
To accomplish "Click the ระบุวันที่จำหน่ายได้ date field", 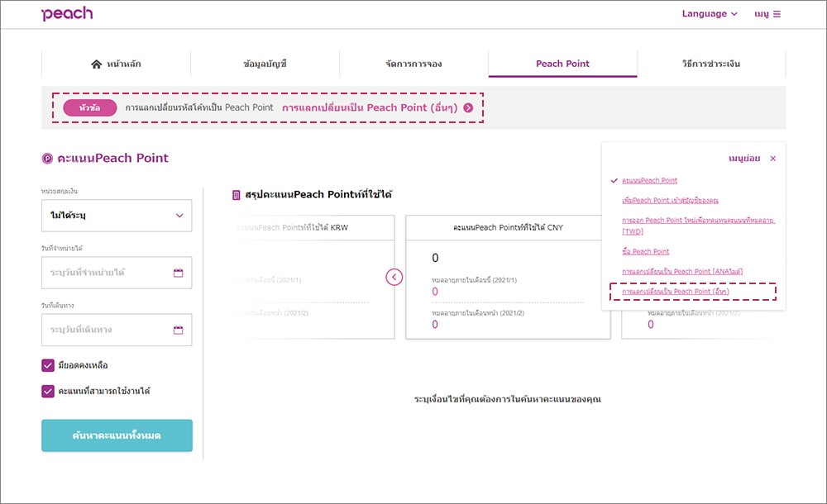I will [117, 273].
